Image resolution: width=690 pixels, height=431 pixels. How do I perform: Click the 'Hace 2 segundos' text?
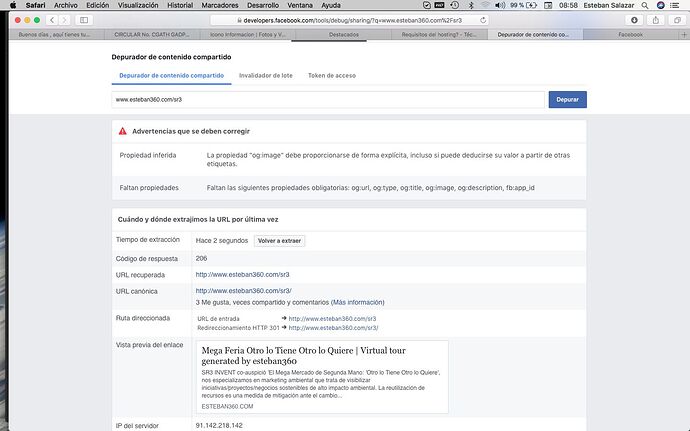click(222, 240)
